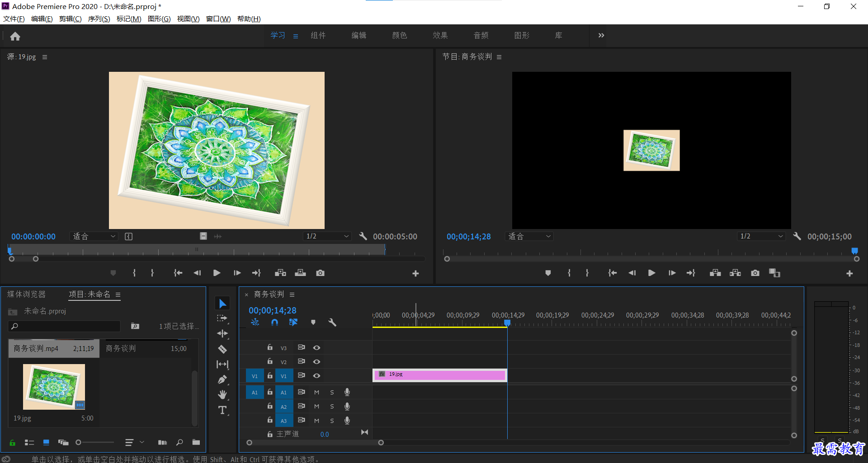Open the 窗口(W) menu

click(x=218, y=19)
